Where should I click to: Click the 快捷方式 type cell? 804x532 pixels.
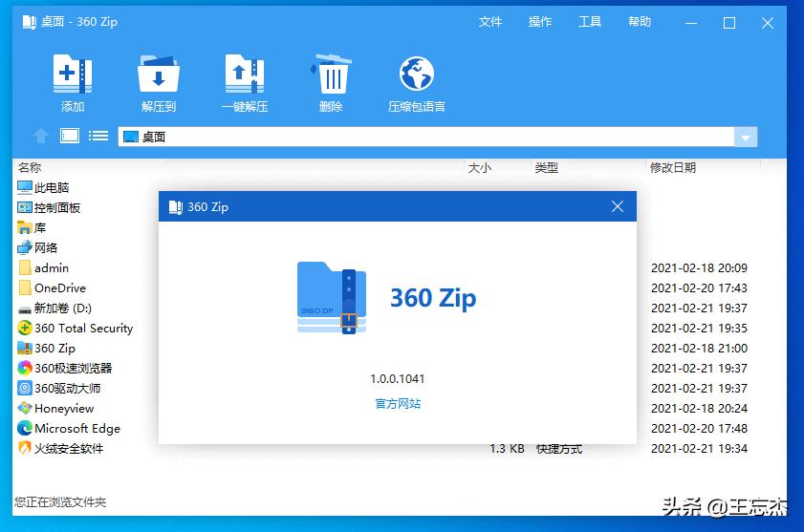(x=559, y=449)
